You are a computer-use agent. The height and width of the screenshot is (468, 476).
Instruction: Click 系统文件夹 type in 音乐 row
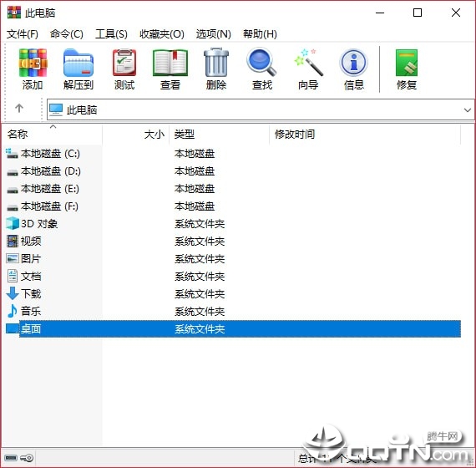tap(200, 312)
